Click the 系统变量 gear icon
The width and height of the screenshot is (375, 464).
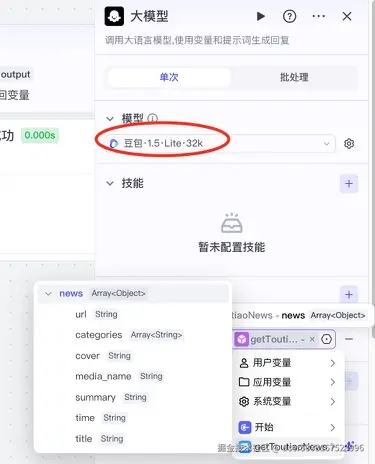click(x=244, y=401)
